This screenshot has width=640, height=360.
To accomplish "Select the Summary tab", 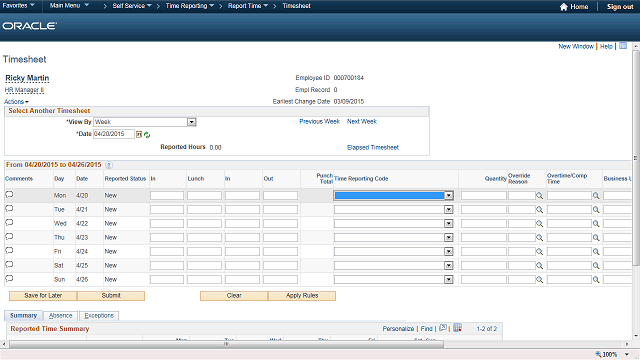I will pos(23,316).
